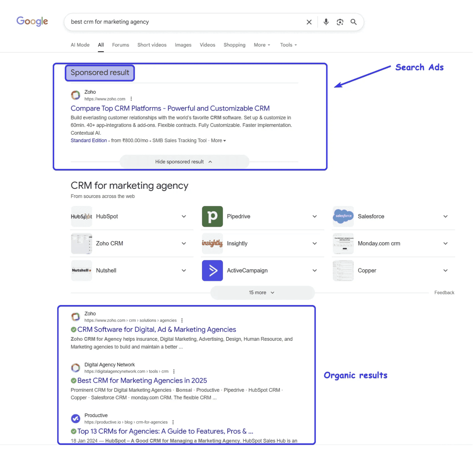476x457 pixels.
Task: Open the More dropdown in sponsored sitelinks
Action: click(218, 141)
